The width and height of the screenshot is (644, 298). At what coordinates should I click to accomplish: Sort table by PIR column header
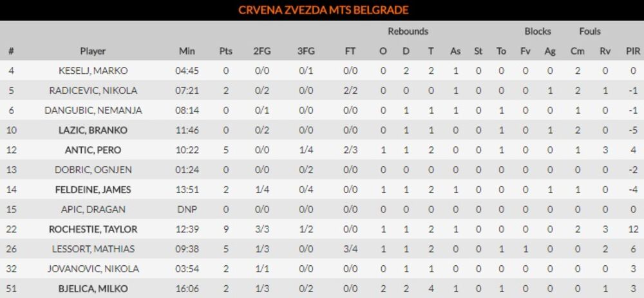pyautogui.click(x=632, y=51)
